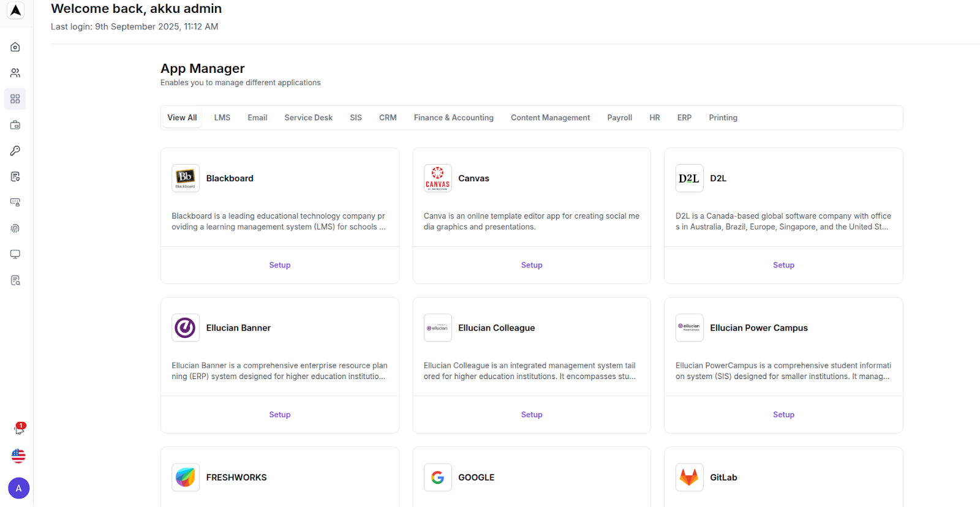Click Setup for Canvas
980x507 pixels.
532,265
